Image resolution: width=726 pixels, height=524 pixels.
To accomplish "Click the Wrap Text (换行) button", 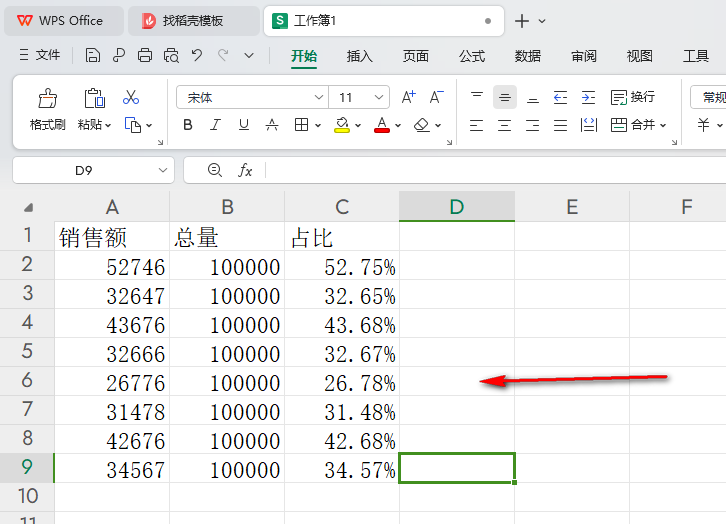I will point(633,97).
